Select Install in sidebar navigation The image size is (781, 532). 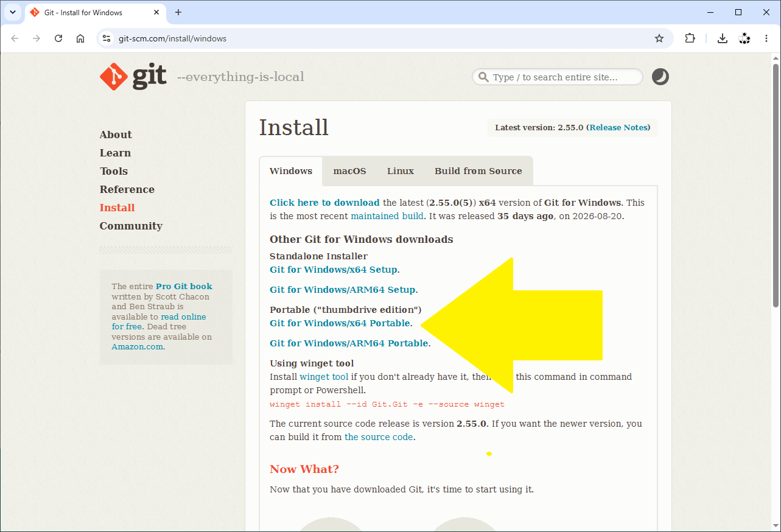click(117, 208)
